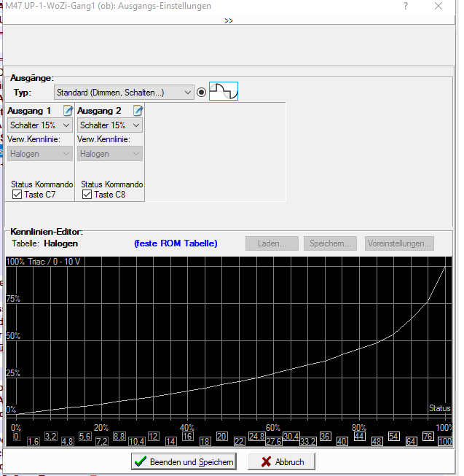Uncheck the Taste C7 status checkbox
This screenshot has height=476, width=464.
click(16, 195)
